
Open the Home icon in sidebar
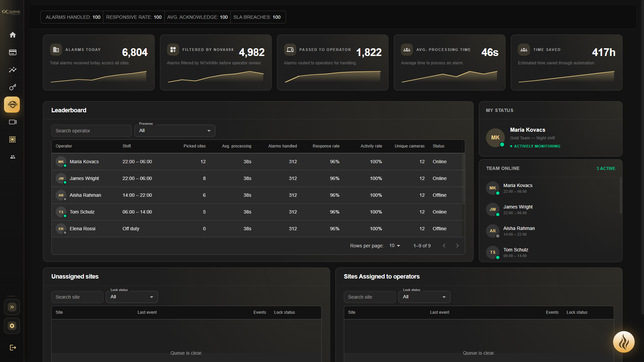(x=12, y=35)
